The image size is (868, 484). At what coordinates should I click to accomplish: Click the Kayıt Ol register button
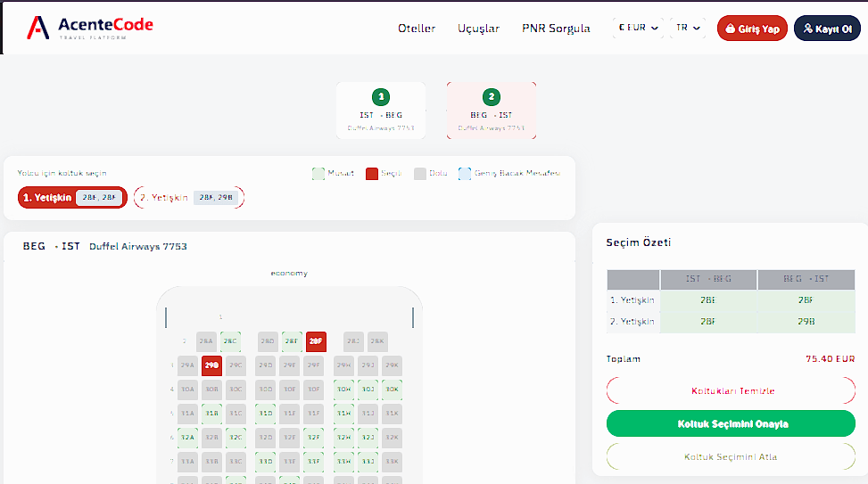point(827,29)
